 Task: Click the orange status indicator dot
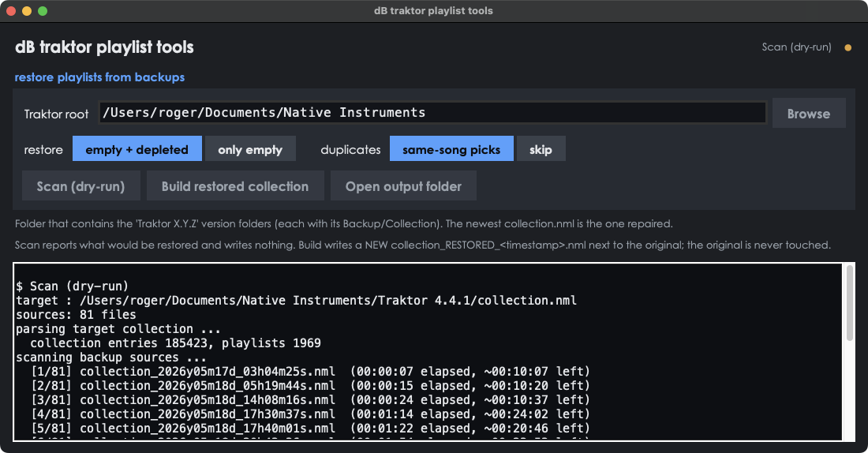click(847, 47)
